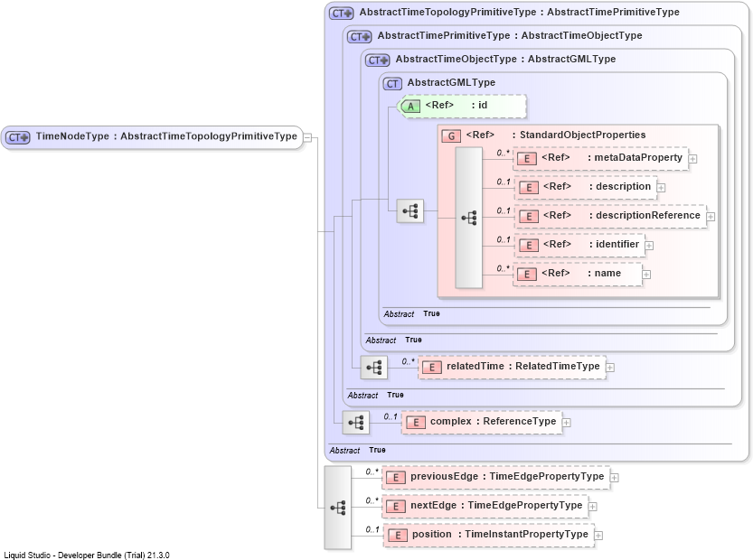Click Abstract True property of AbstractTimeObjectType

(x=393, y=341)
